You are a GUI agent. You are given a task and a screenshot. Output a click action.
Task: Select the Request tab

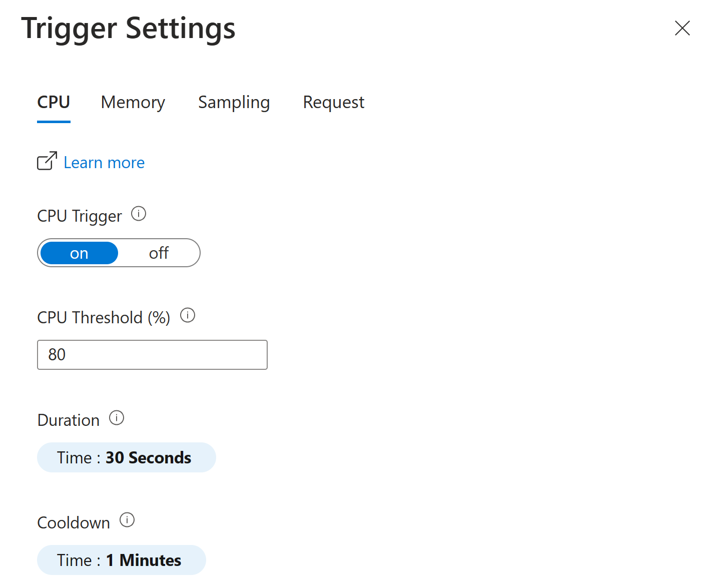(x=333, y=102)
